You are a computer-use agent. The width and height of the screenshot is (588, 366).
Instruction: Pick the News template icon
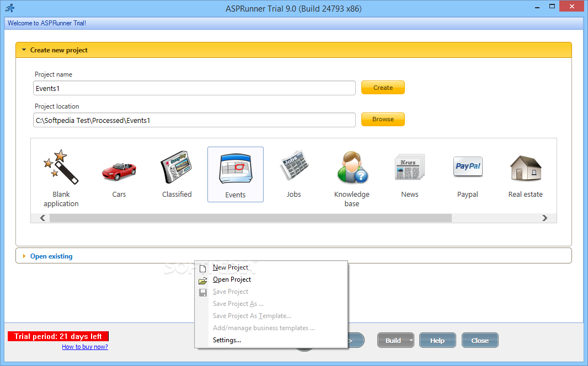(409, 167)
